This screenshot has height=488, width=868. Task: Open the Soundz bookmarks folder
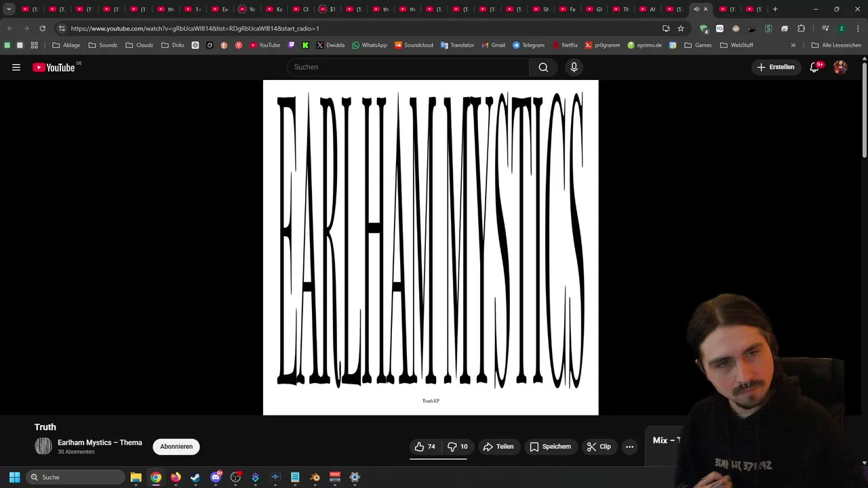pos(102,45)
